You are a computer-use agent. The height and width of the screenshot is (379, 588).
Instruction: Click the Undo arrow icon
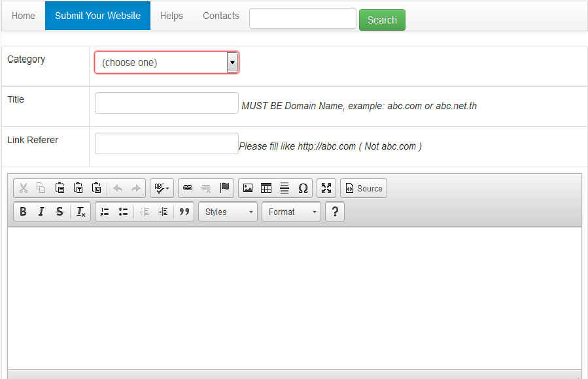click(118, 188)
